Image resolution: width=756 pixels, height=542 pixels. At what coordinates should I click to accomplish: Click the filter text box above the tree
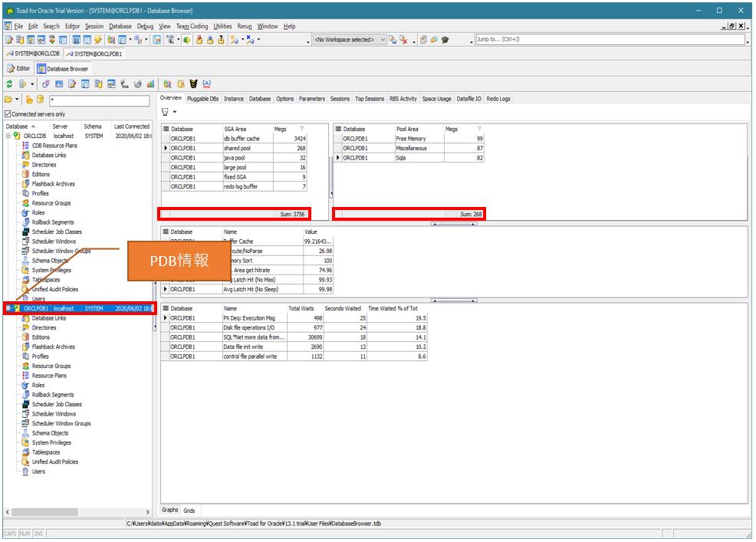100,100
